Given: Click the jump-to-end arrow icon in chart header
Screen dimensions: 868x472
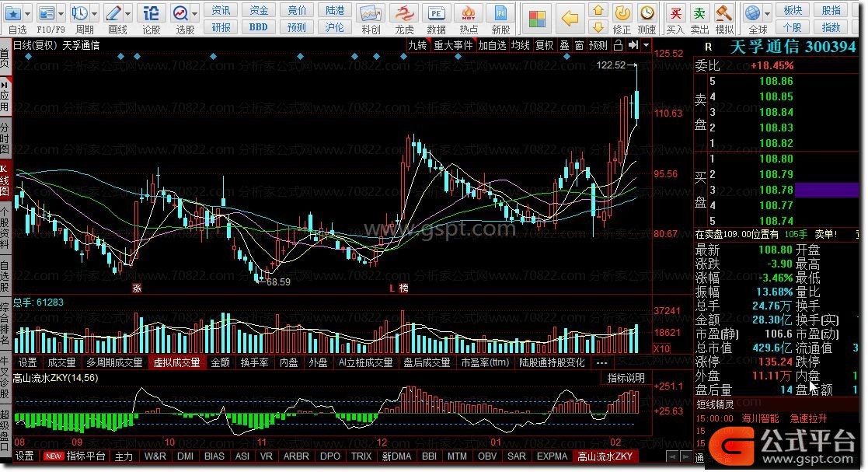Looking at the screenshot, I should tap(633, 45).
